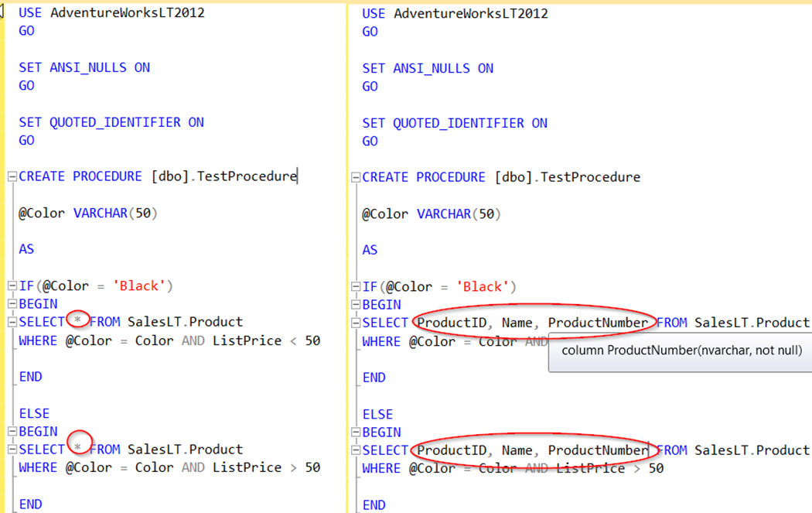Click the 'ELSE' keyword in the left editor

[x=34, y=413]
